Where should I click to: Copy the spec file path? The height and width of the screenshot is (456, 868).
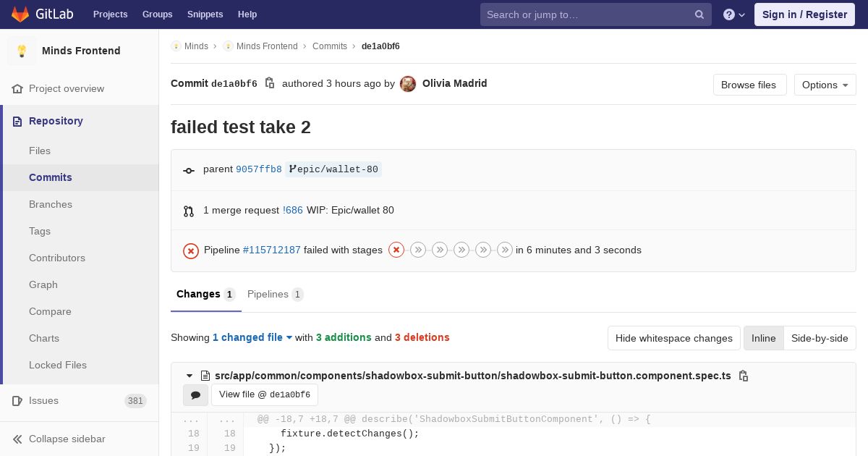[743, 376]
